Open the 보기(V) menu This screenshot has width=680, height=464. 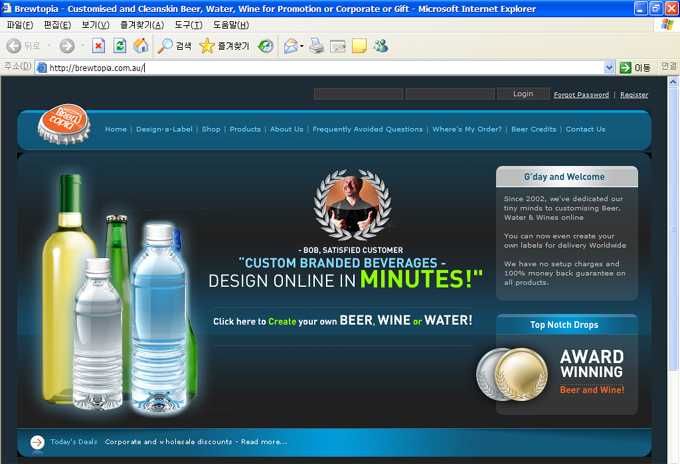[95, 25]
